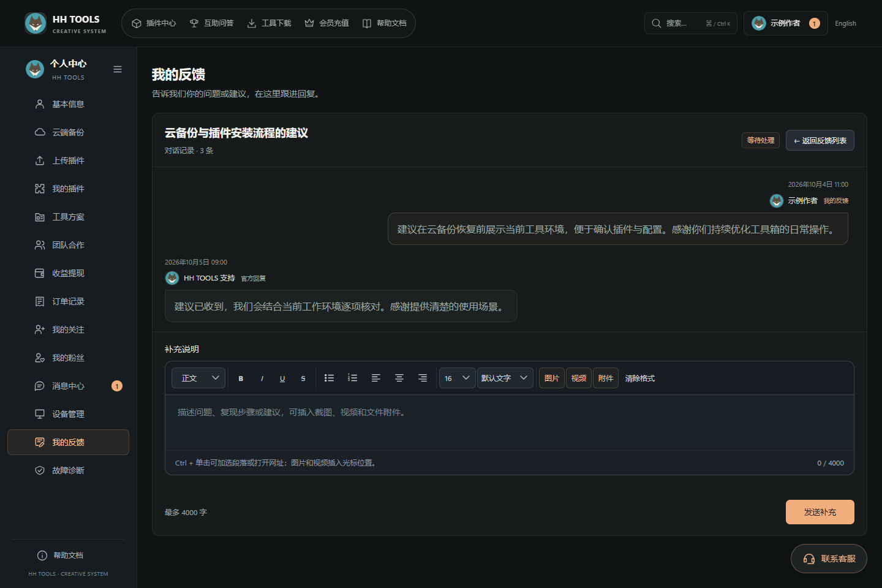The image size is (882, 588).
Task: Open the font size 16 dropdown
Action: pos(458,378)
